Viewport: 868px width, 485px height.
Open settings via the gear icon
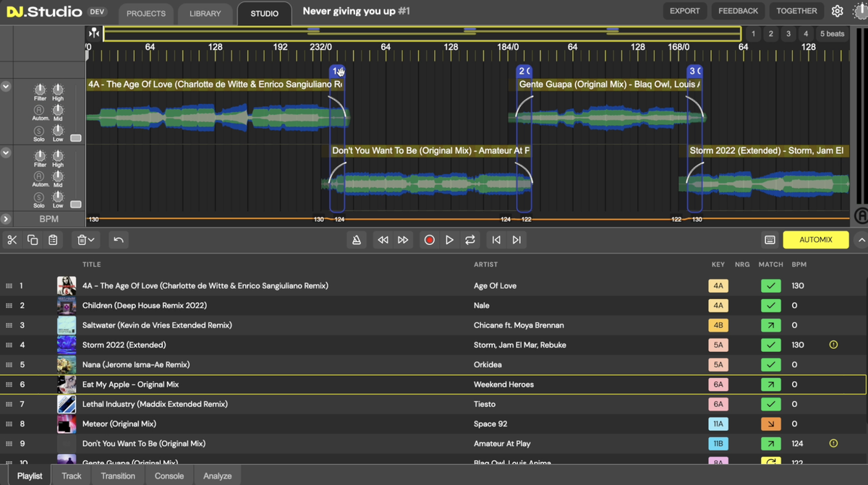tap(838, 11)
